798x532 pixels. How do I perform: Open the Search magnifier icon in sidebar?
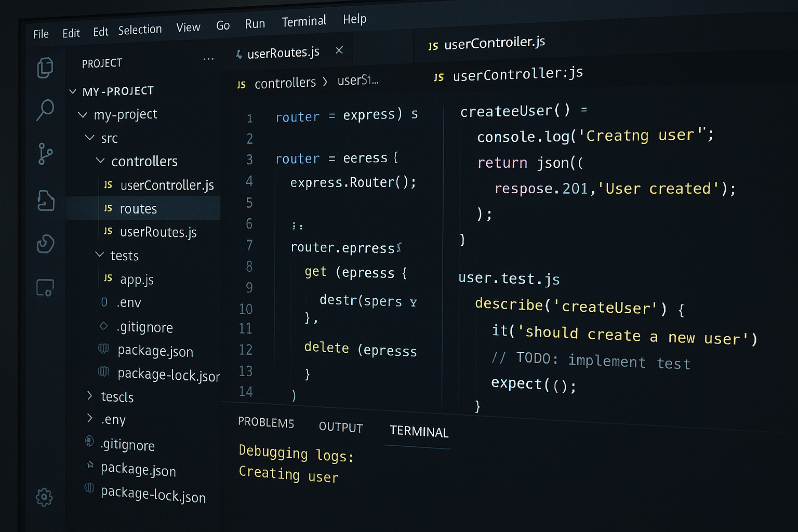click(x=45, y=110)
